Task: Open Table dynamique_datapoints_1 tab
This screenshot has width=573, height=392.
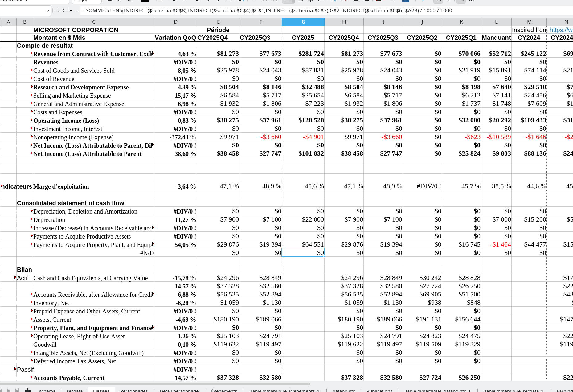Action: [x=438, y=390]
